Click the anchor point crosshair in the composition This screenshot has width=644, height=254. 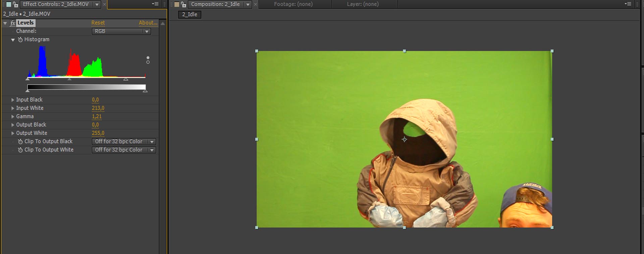click(x=404, y=139)
